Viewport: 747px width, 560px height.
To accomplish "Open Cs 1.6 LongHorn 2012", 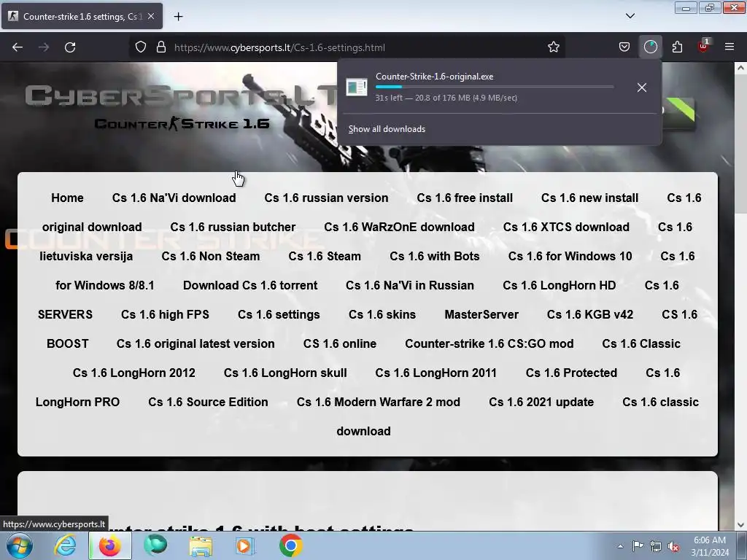I will click(x=134, y=373).
